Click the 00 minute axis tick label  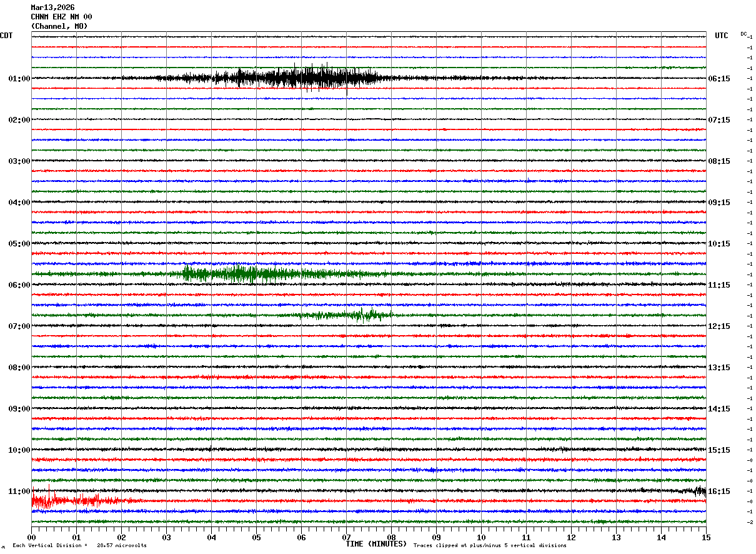(31, 537)
